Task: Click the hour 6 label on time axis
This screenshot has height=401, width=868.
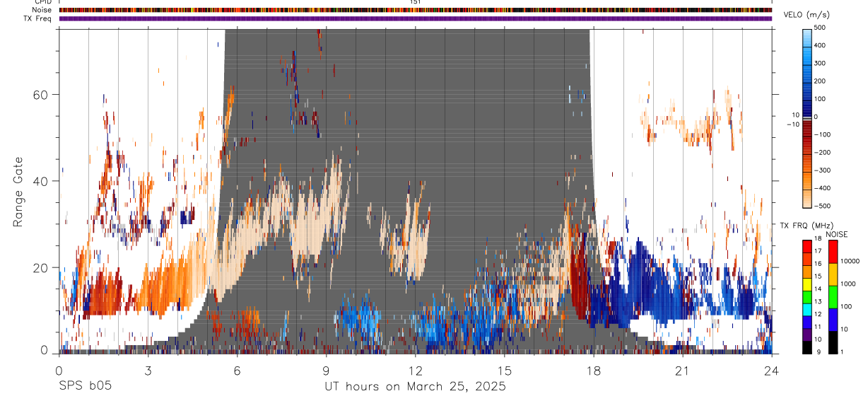Action: click(237, 370)
